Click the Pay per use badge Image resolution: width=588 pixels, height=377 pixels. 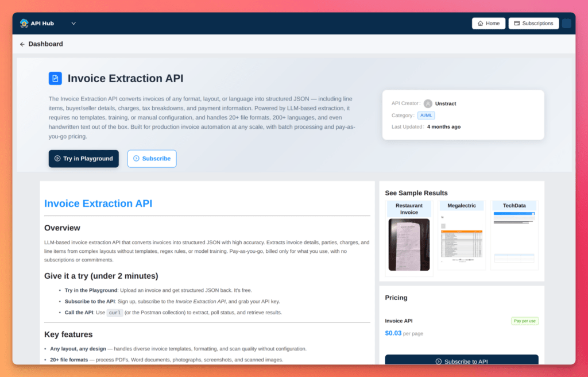pyautogui.click(x=525, y=321)
